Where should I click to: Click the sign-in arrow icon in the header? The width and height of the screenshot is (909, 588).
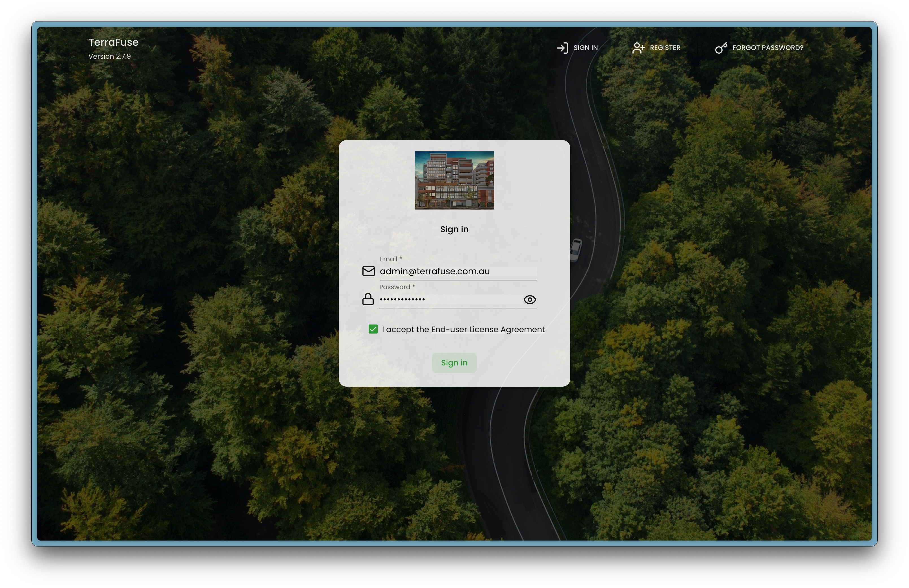pos(563,47)
